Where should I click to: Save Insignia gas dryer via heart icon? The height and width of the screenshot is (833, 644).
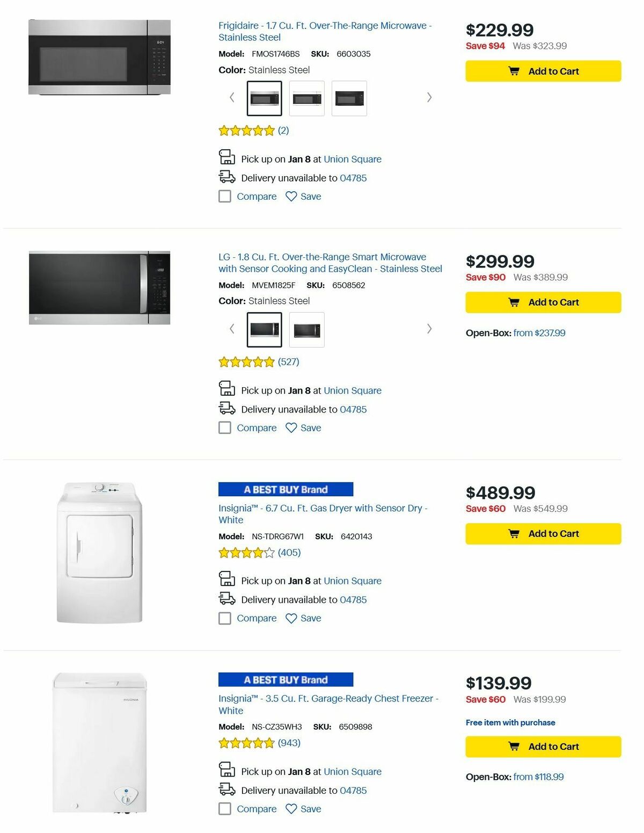(290, 618)
